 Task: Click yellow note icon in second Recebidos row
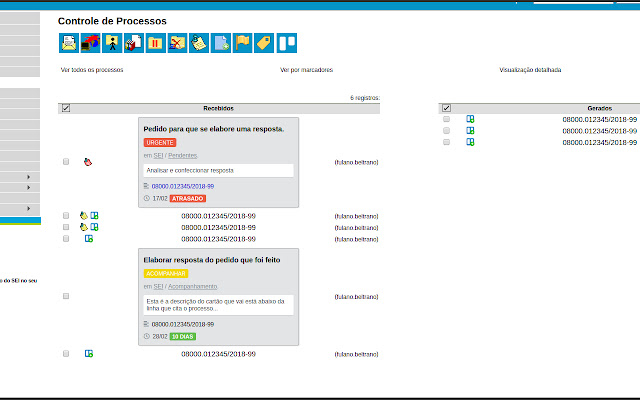(x=84, y=216)
